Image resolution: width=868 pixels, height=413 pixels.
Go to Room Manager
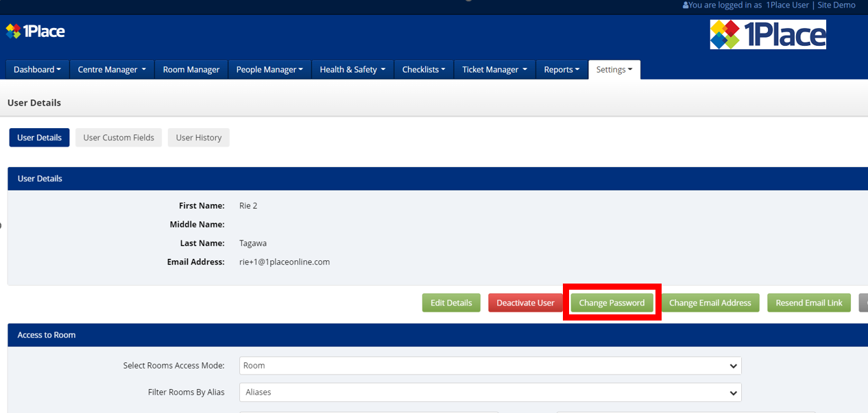[x=191, y=69]
